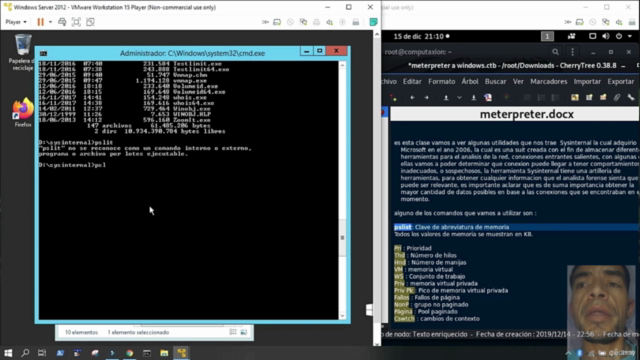Open the Papelera de reciclaje desktop icon
The height and width of the screenshot is (360, 640).
coord(22,52)
